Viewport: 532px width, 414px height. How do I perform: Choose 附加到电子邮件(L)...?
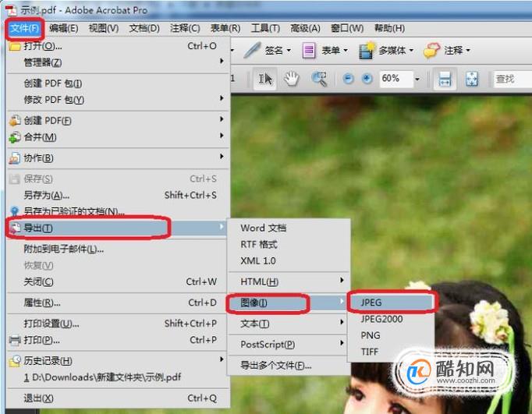tap(117, 249)
